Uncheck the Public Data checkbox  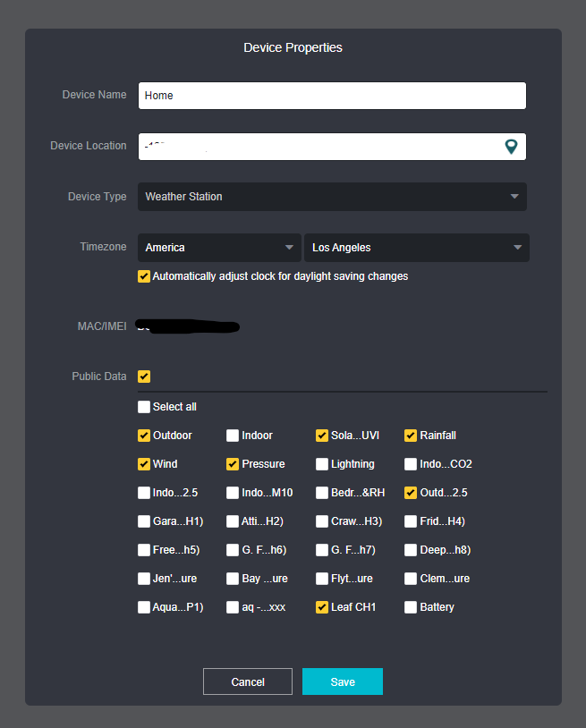click(144, 377)
